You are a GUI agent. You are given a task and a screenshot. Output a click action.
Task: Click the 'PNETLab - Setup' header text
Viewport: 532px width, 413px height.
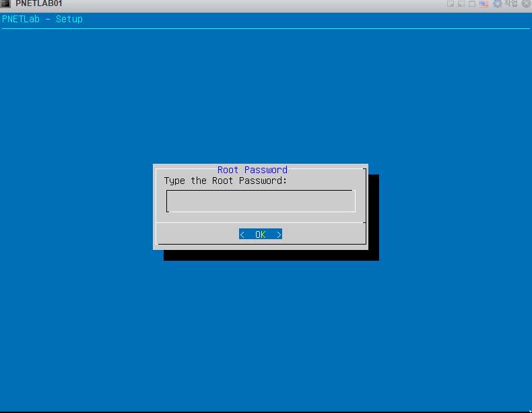click(x=42, y=19)
